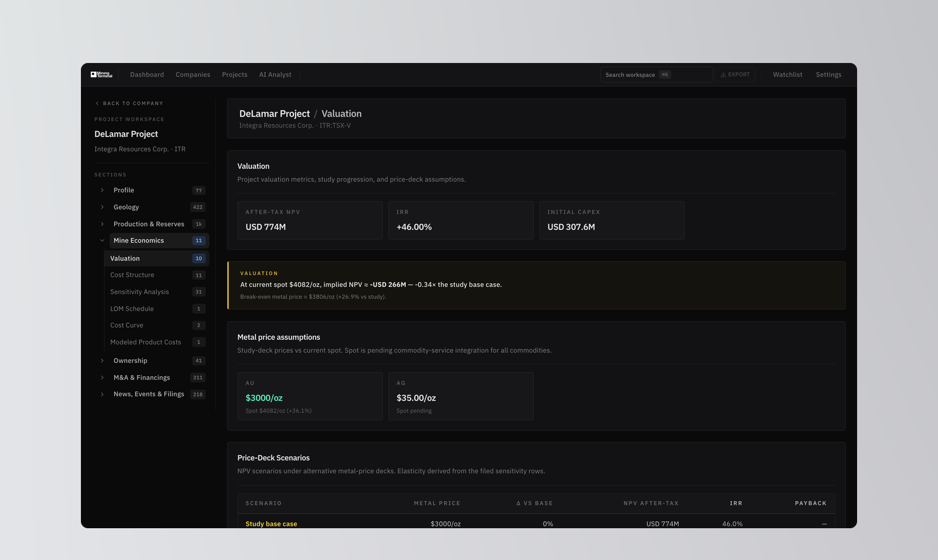Go back via Back to Company link
This screenshot has width=938, height=560.
[129, 103]
